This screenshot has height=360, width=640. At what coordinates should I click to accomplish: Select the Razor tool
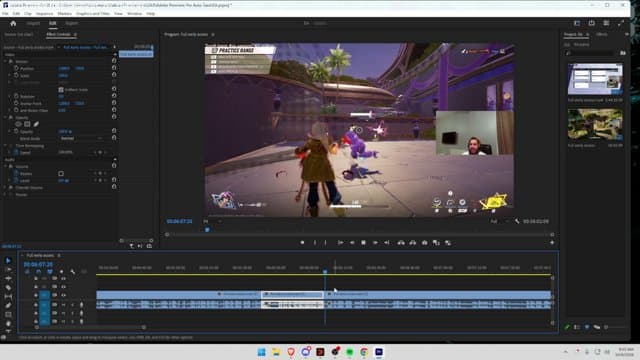pos(8,287)
